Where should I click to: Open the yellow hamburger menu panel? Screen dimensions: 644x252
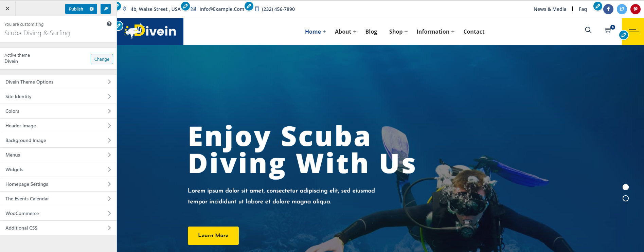tap(633, 32)
